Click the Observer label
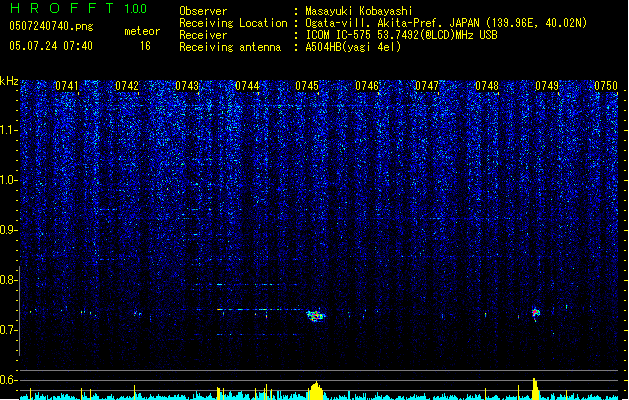 (203, 11)
